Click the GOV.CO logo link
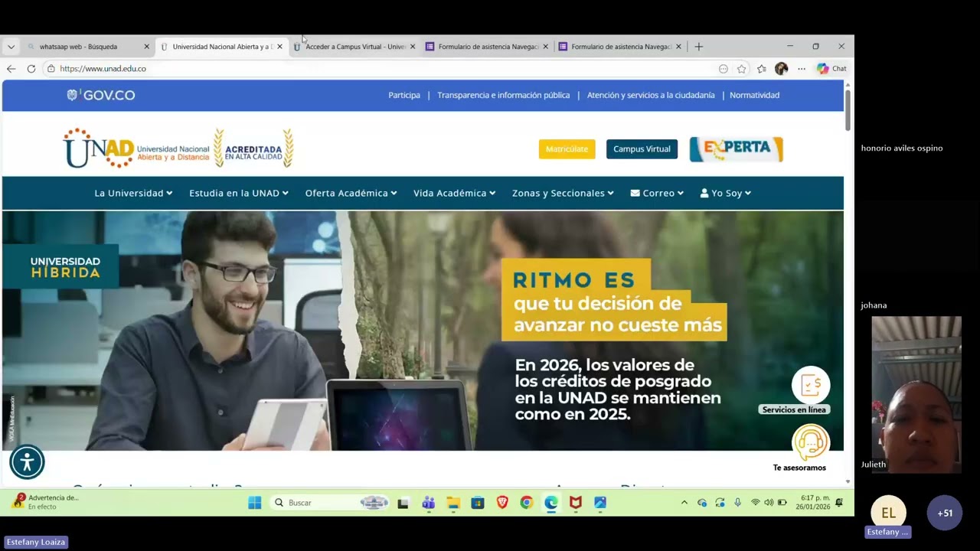The height and width of the screenshot is (551, 980). pyautogui.click(x=101, y=95)
